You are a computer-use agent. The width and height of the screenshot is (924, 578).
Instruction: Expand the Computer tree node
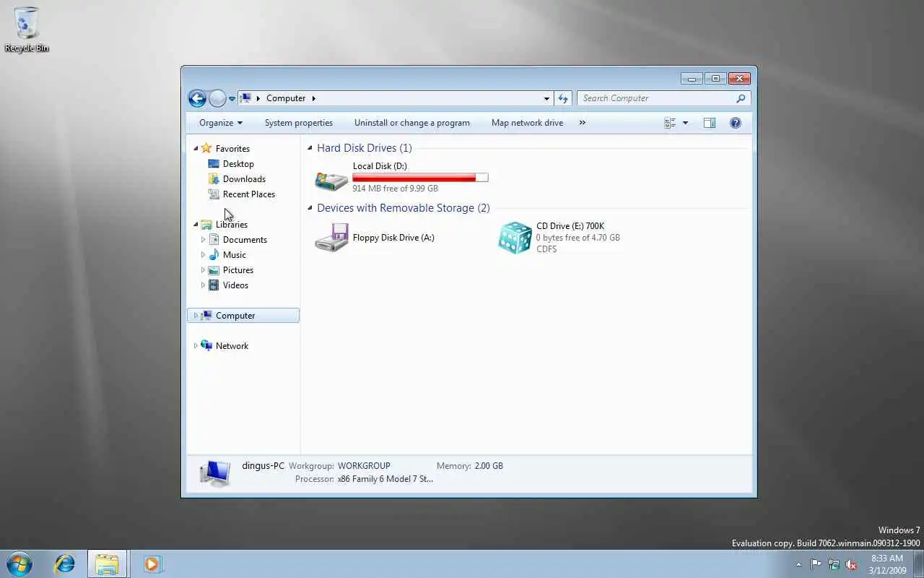(x=196, y=316)
